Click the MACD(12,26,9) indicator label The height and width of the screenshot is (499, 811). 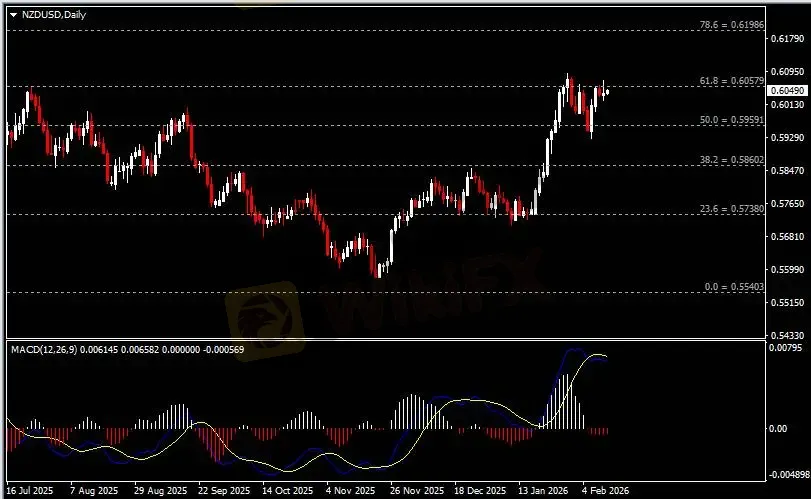(x=42, y=347)
